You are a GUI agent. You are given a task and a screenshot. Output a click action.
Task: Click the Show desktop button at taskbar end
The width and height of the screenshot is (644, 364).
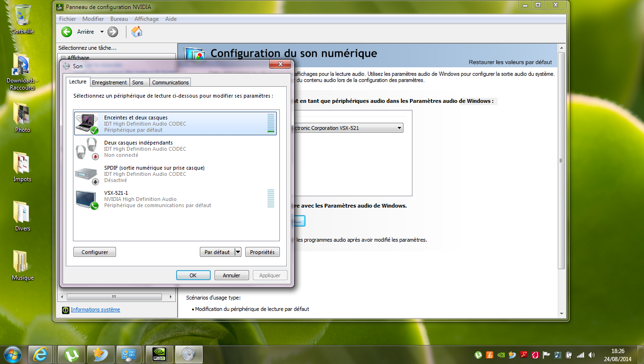tap(640, 355)
